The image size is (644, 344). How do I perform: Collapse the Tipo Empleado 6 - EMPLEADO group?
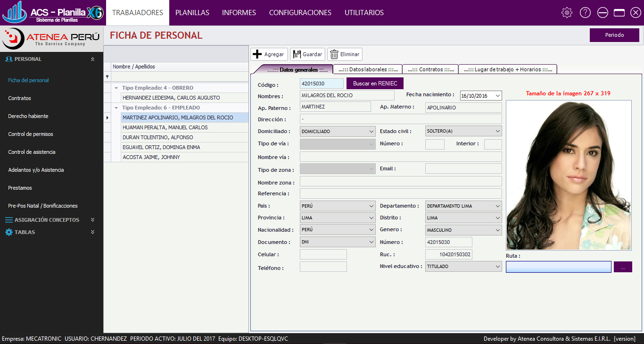116,108
